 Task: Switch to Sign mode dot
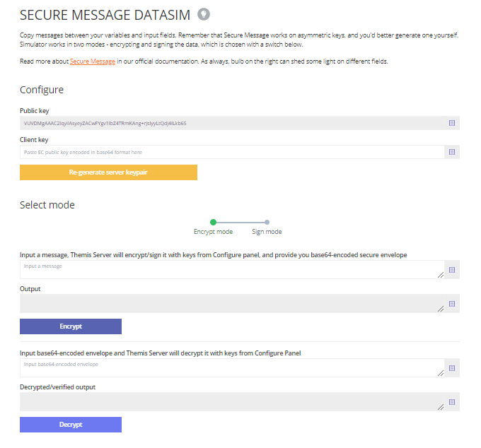point(267,222)
